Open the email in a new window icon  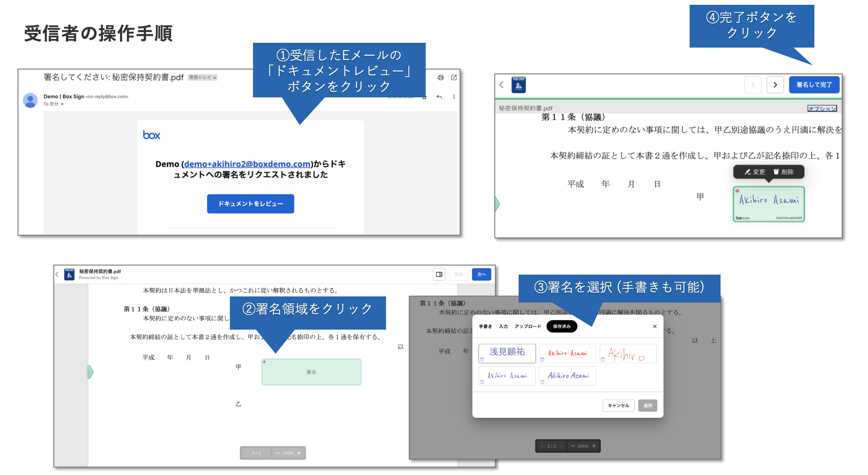click(454, 77)
